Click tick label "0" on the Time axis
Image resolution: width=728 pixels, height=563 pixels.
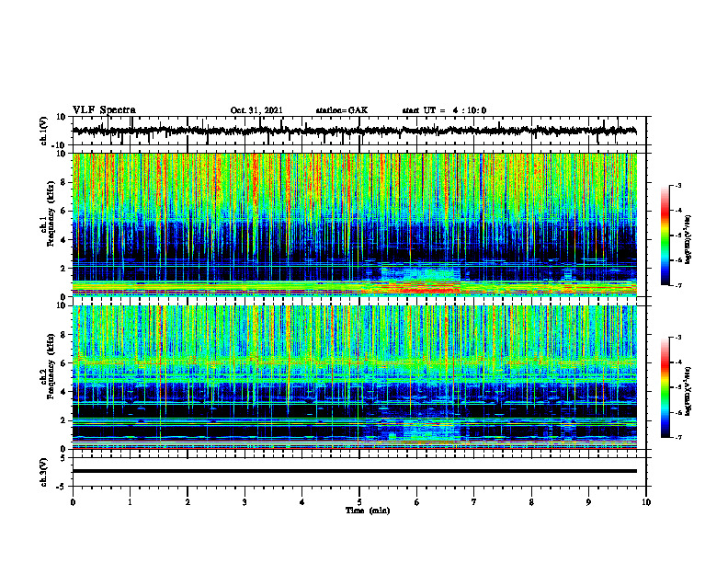73,502
